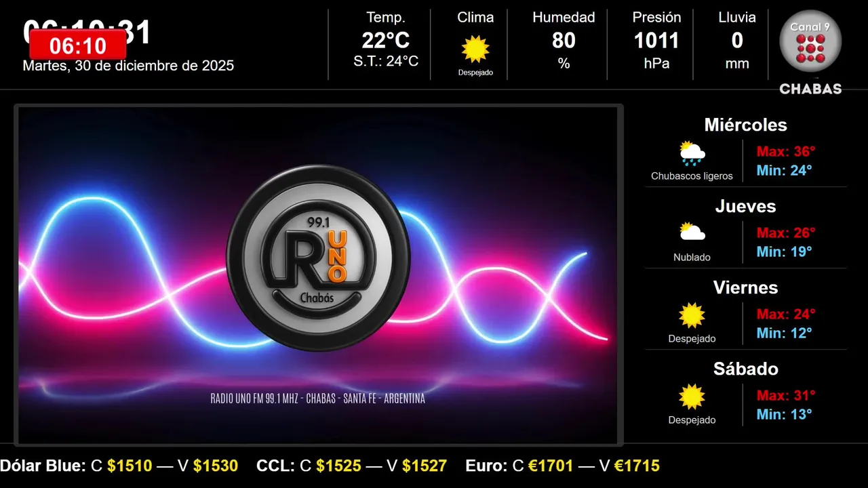Click the Miércoles light showers weather icon
The height and width of the screenshot is (488, 868).
point(692,154)
